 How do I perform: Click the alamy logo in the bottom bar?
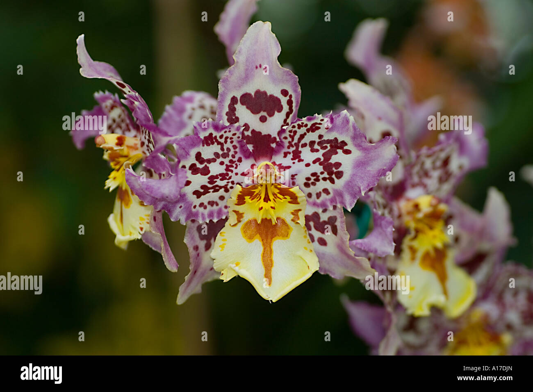[41, 374]
